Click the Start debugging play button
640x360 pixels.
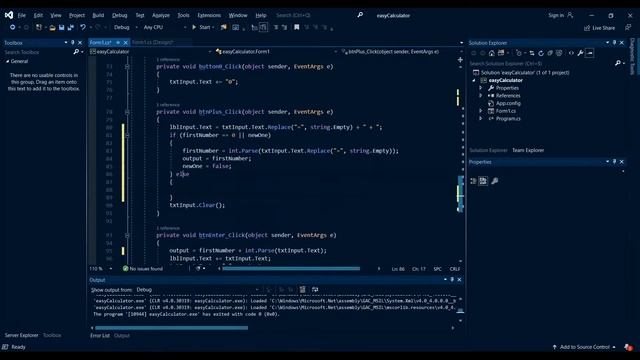click(x=194, y=27)
